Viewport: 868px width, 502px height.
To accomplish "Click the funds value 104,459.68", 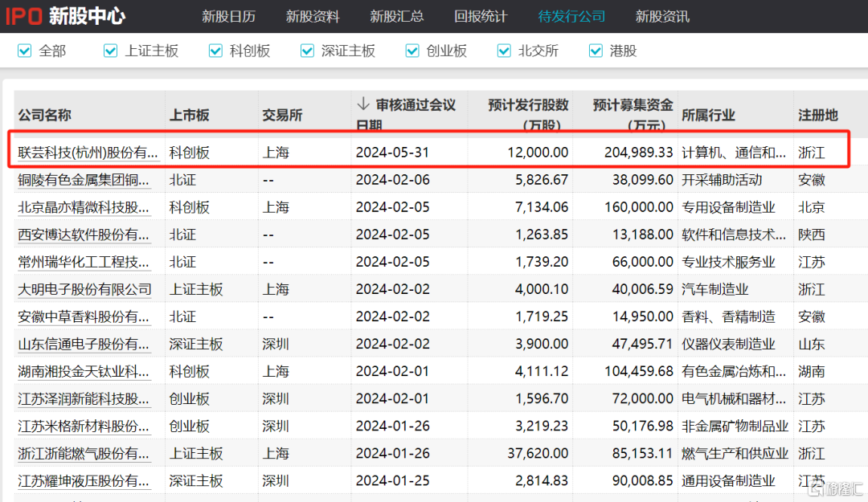I will [639, 371].
